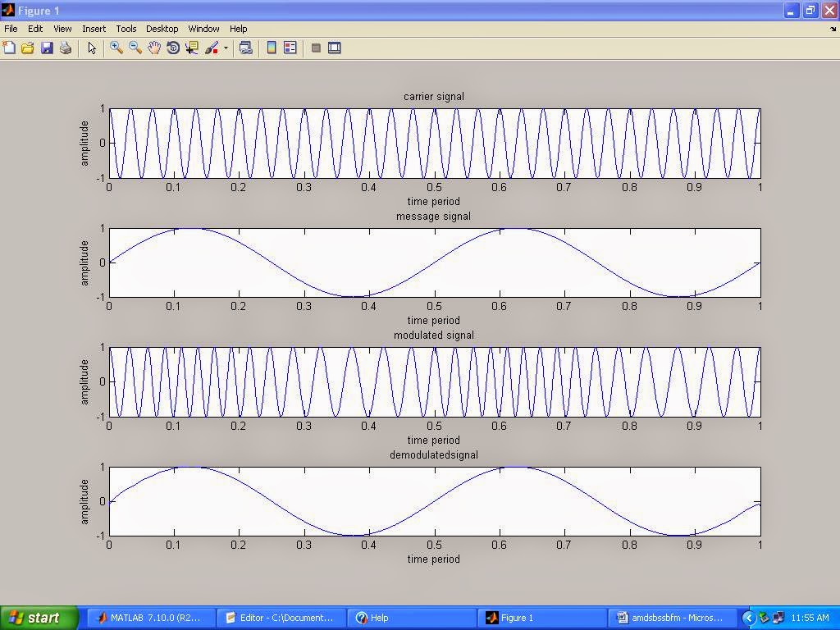Open the Tools menu
Image resolution: width=840 pixels, height=630 pixels.
click(x=126, y=29)
